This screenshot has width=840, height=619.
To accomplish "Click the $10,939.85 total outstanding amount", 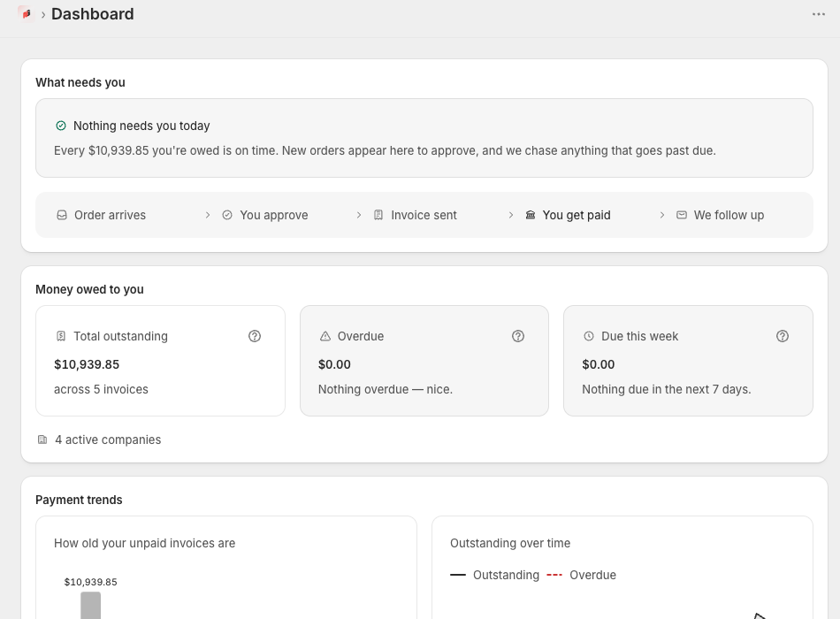I will 87,364.
